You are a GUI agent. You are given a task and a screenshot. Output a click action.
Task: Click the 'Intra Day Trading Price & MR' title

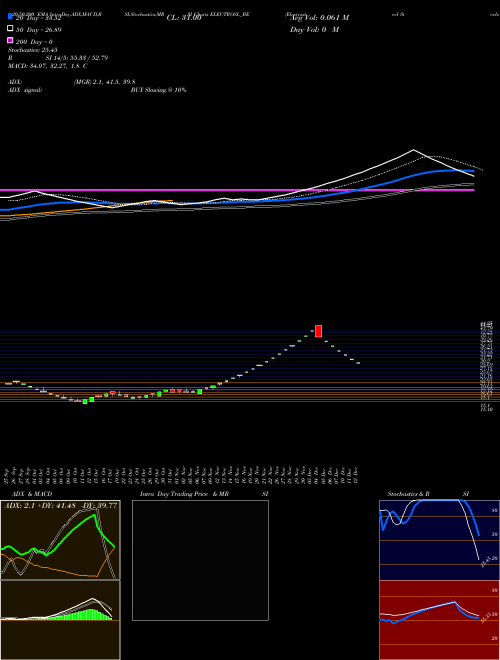184,494
